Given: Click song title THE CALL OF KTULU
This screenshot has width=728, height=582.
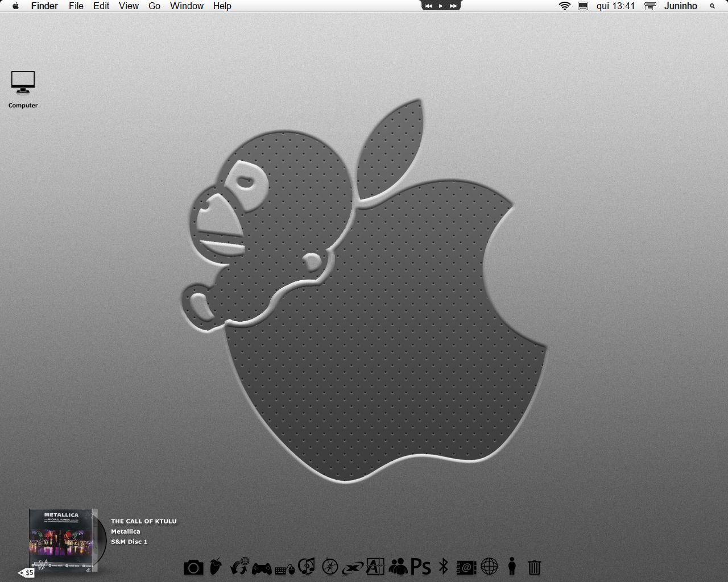Looking at the screenshot, I should coord(144,521).
